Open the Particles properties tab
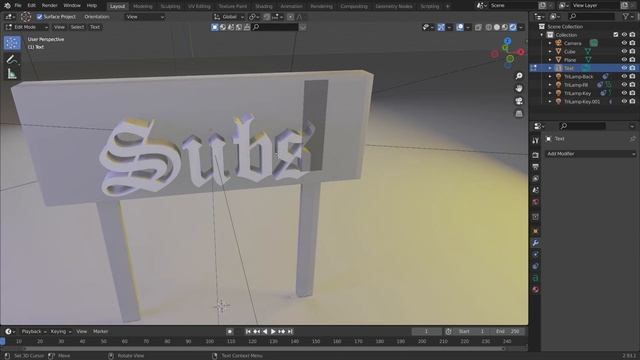640x360 pixels. point(536,254)
